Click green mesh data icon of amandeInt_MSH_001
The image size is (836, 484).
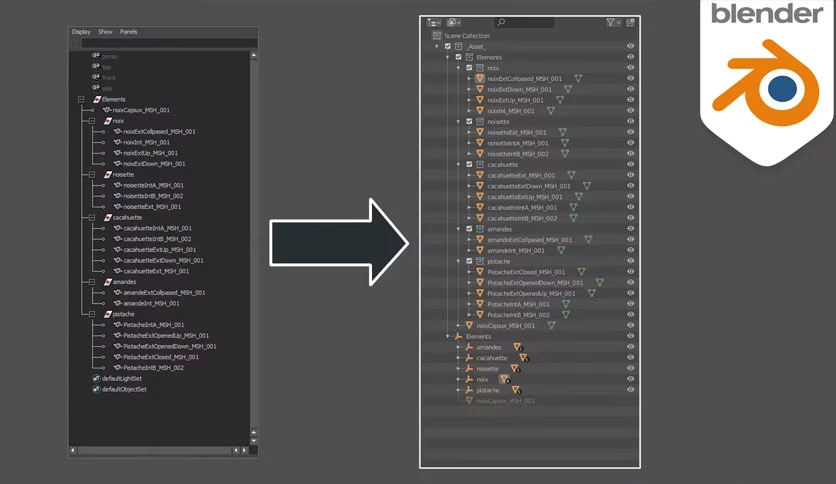[561, 250]
